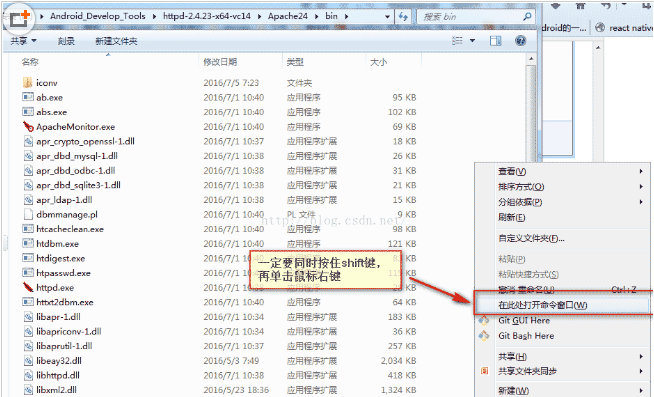Screen dimensions: 654x397
Task: Open the address bar history dropdown
Action: click(x=387, y=17)
